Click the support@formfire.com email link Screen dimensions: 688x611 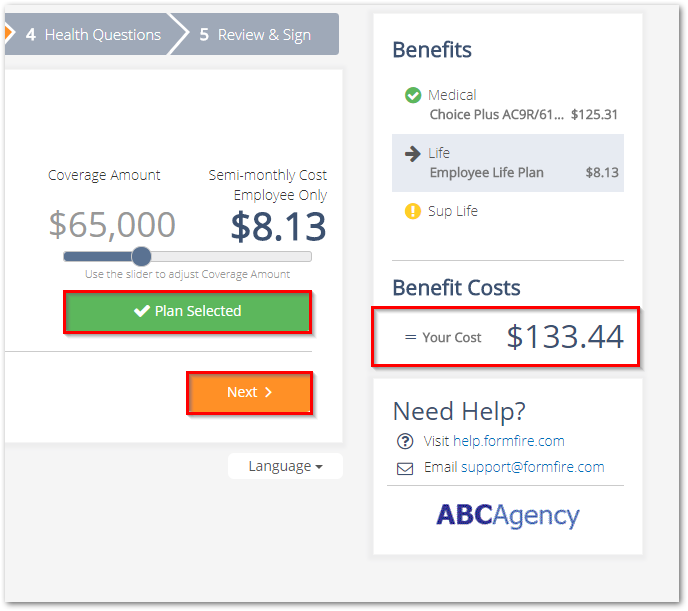[532, 467]
